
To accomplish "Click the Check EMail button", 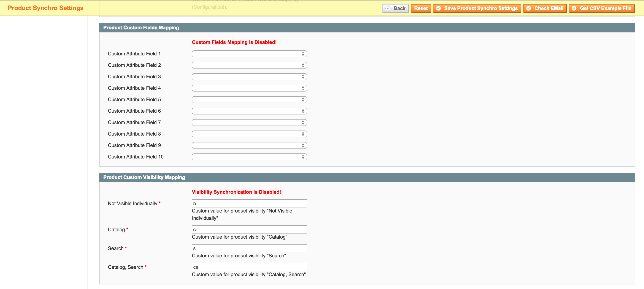I will pos(545,8).
